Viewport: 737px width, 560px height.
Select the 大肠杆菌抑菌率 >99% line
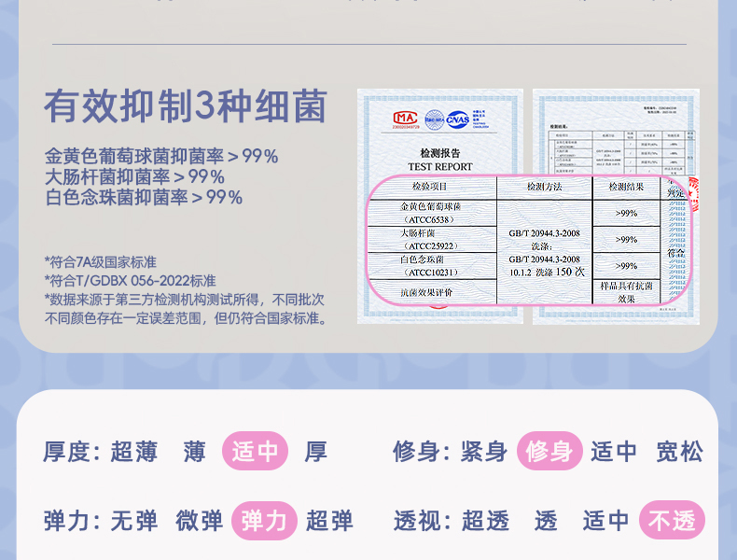134,176
